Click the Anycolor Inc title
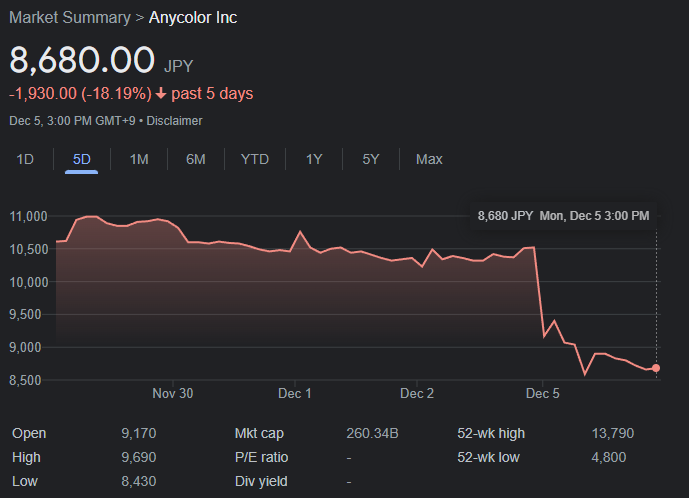The image size is (689, 498). pos(193,18)
